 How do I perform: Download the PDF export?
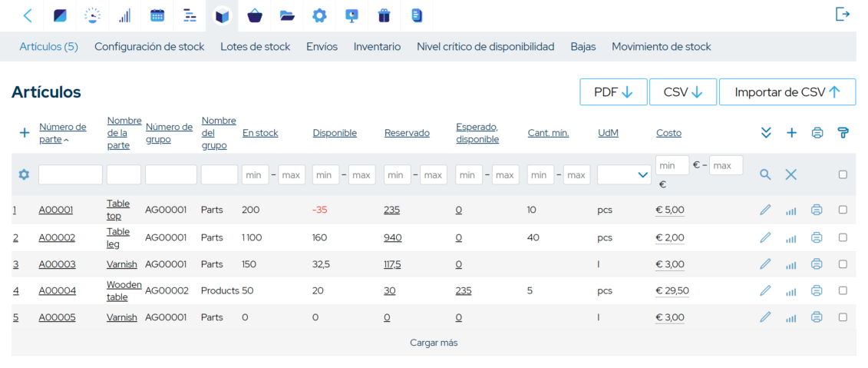613,92
